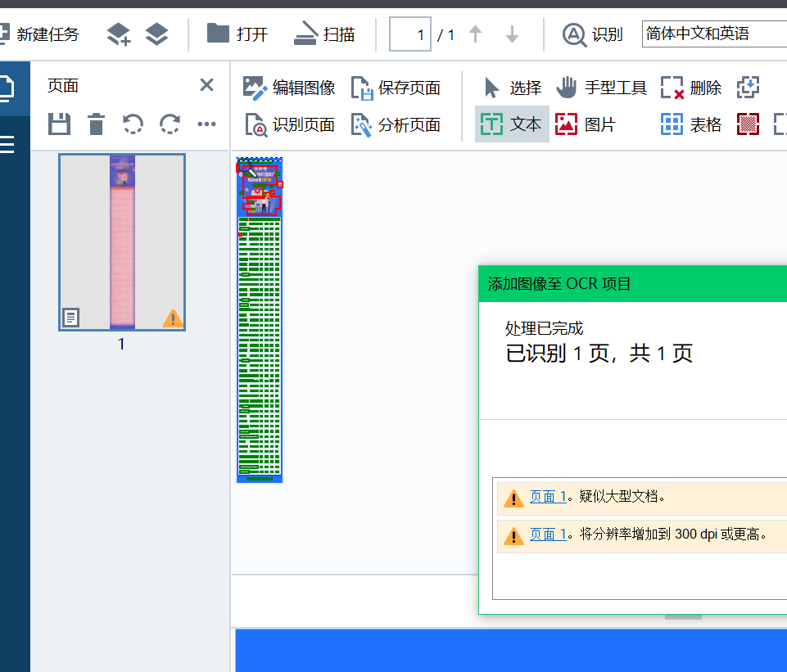Click the document page icon in left sidebar
This screenshot has width=787, height=672.
coord(7,88)
